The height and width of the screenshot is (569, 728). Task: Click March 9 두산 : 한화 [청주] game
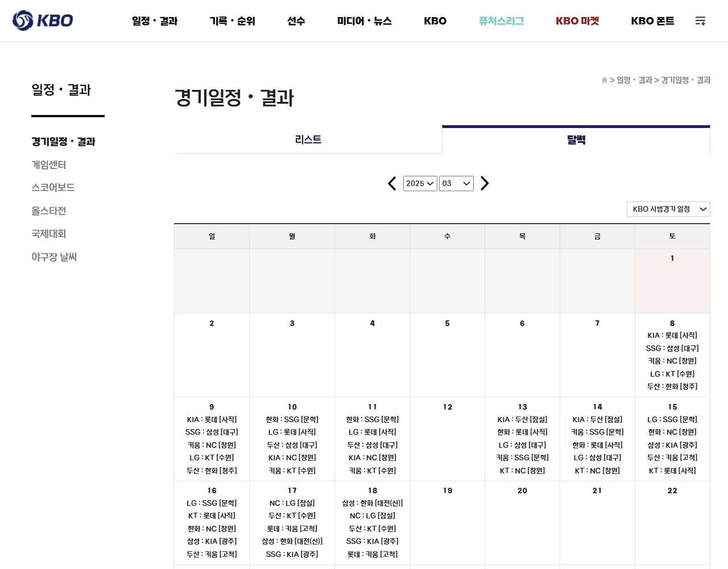pyautogui.click(x=212, y=471)
